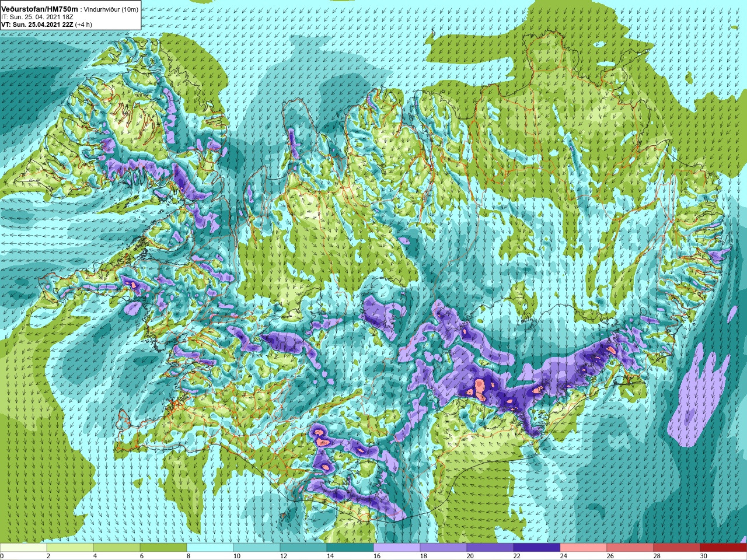Pick the turquoise 10–12 legend swatch

click(257, 548)
